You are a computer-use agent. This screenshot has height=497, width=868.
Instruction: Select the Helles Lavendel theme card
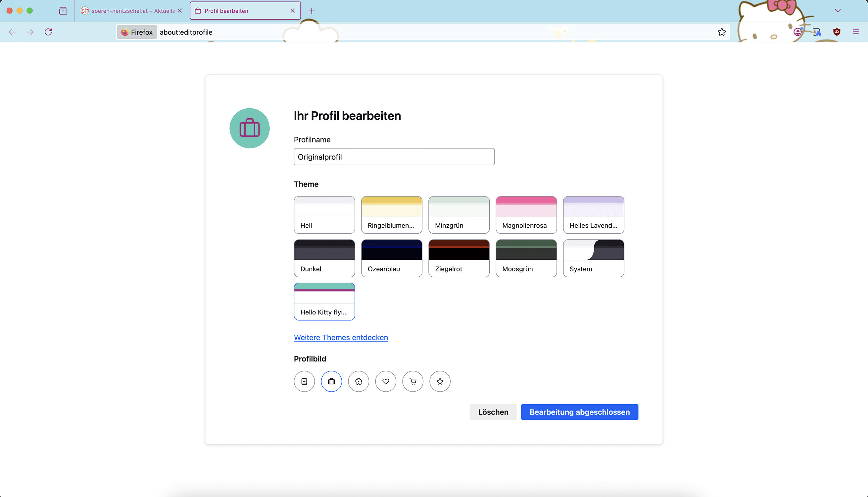(594, 215)
